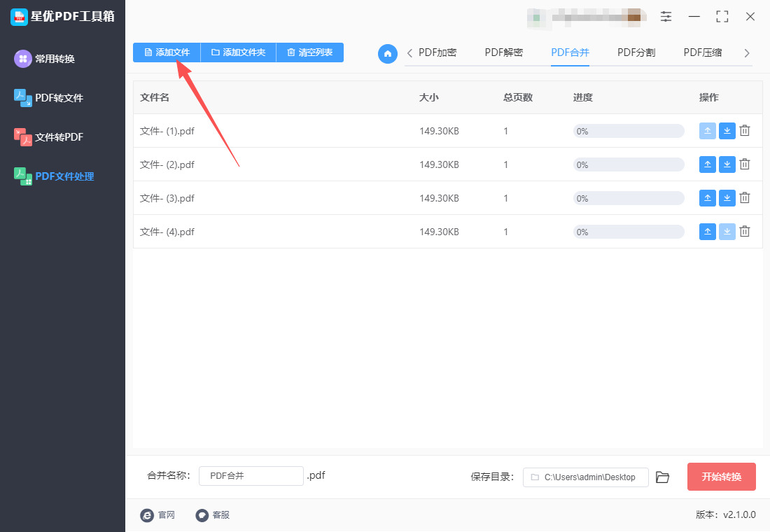
Task: Click size 149.30KB of 文件- (1).pdf
Action: tap(439, 131)
